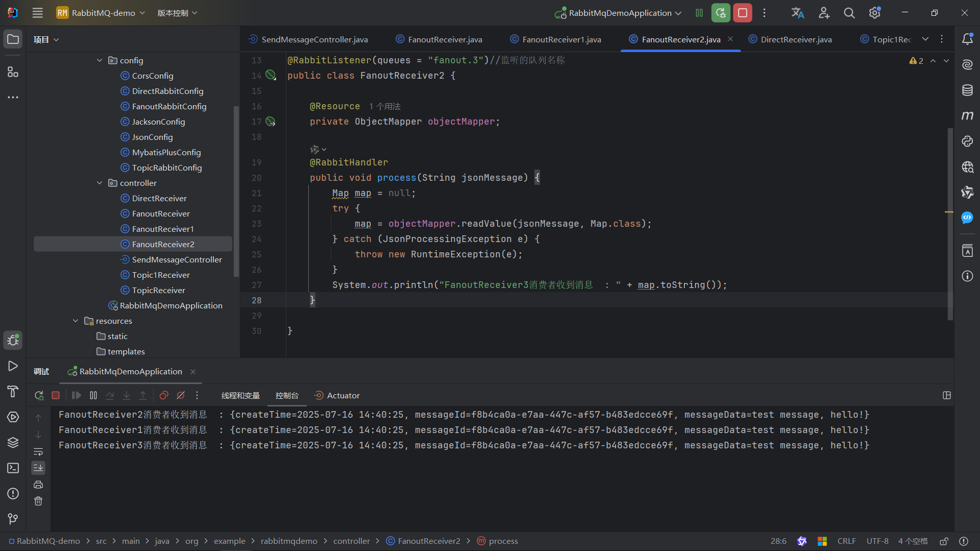Open the Project tool window folder icon
980x551 pixels.
tap(13, 39)
